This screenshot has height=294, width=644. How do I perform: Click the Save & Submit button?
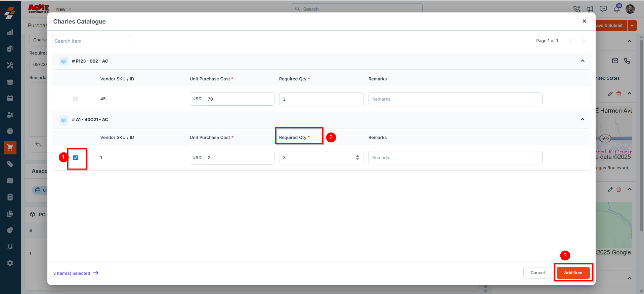[611, 26]
